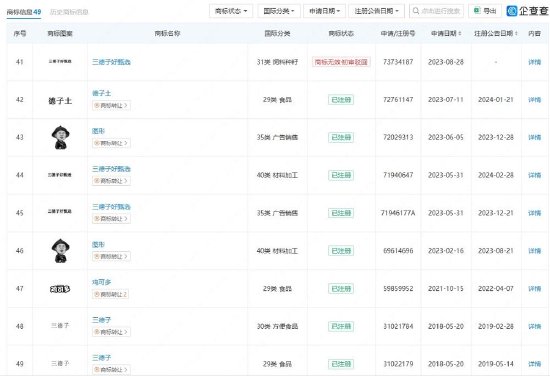Open the 注册公告日期 filter dropdown
This screenshot has width=550, height=376.
click(376, 11)
